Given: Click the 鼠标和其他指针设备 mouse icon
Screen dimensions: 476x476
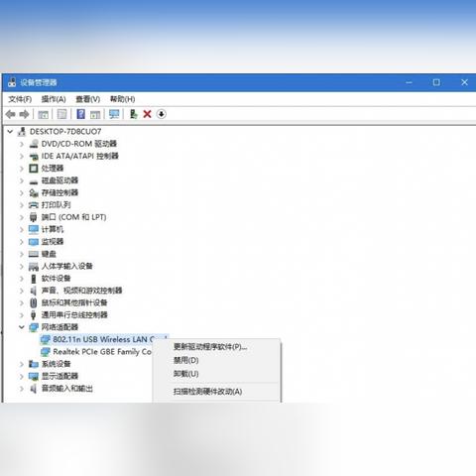Looking at the screenshot, I should [34, 302].
